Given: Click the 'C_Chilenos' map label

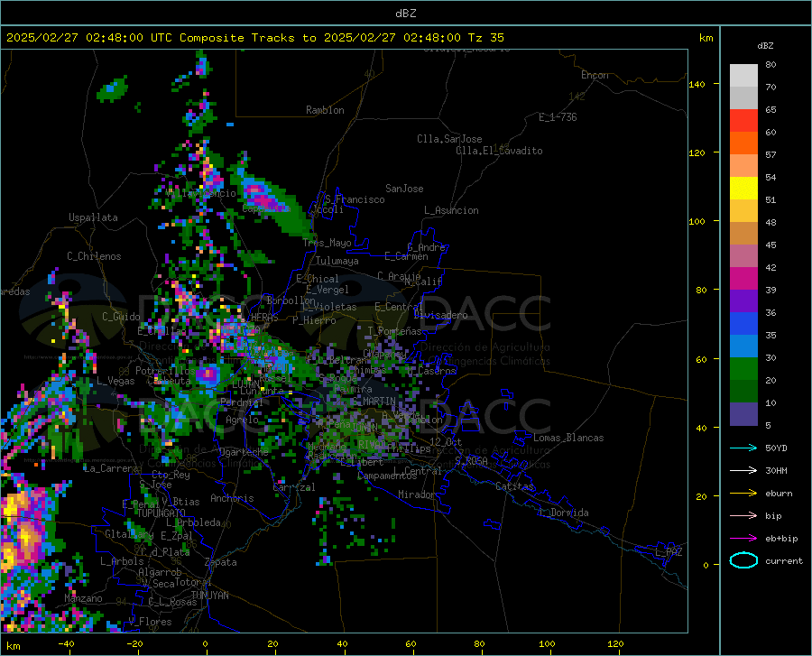Looking at the screenshot, I should coord(94,256).
